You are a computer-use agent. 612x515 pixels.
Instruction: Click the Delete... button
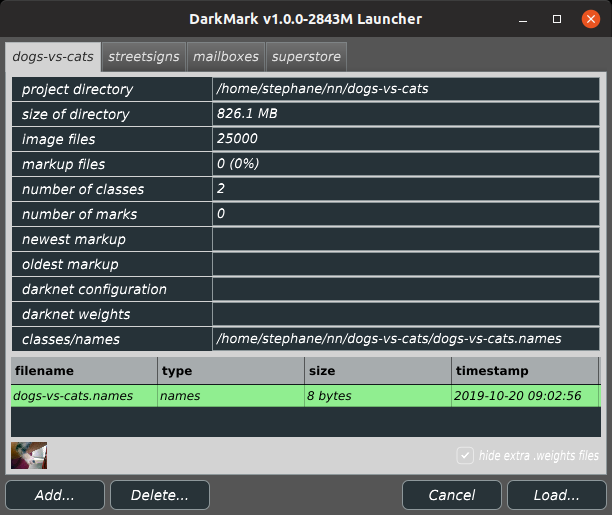(160, 495)
